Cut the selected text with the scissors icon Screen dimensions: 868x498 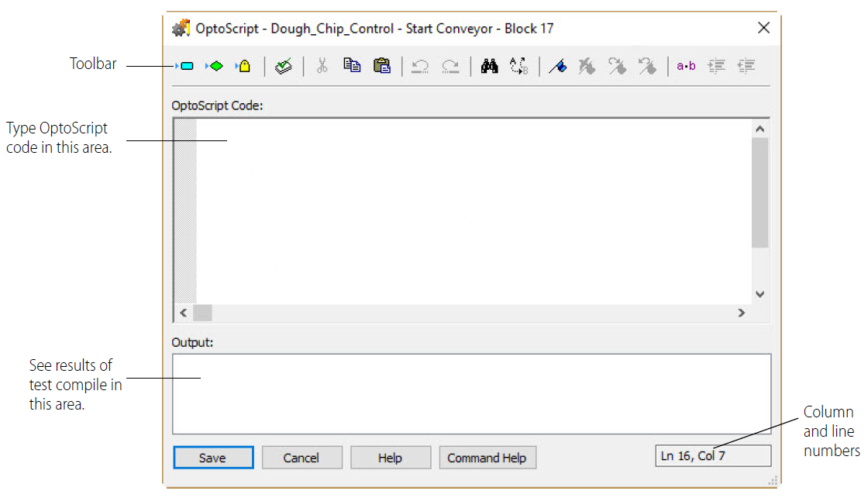[x=322, y=66]
